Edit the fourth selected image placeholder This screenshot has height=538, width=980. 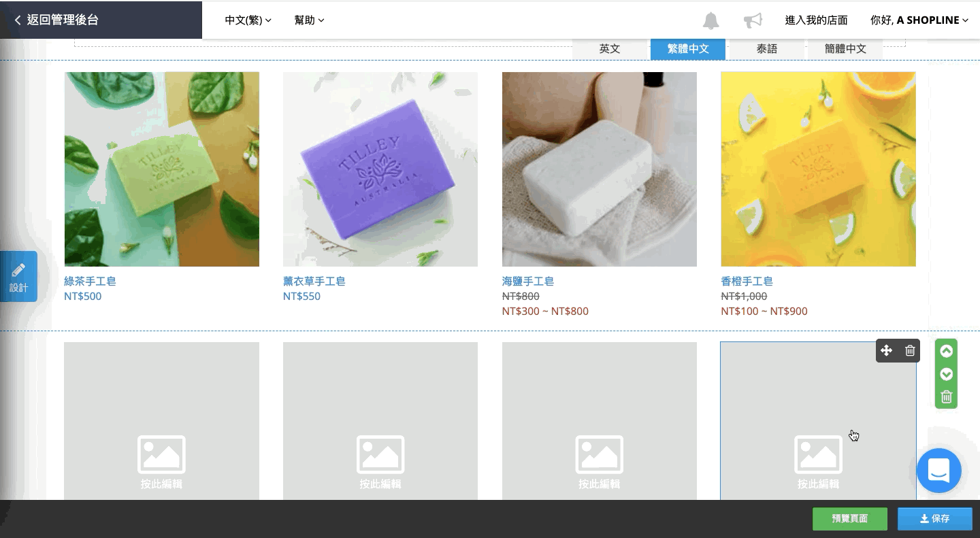(x=818, y=421)
